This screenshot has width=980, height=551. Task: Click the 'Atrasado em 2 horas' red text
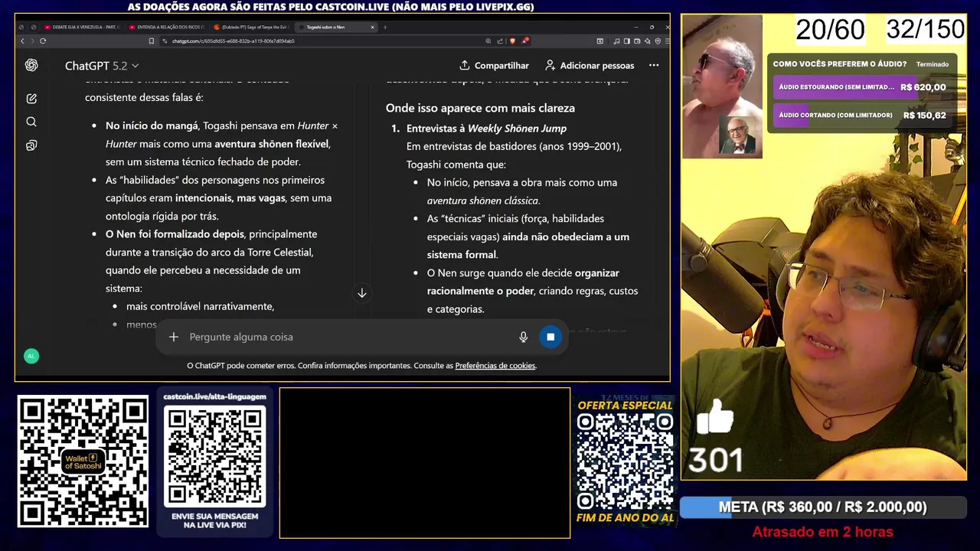pos(823,532)
